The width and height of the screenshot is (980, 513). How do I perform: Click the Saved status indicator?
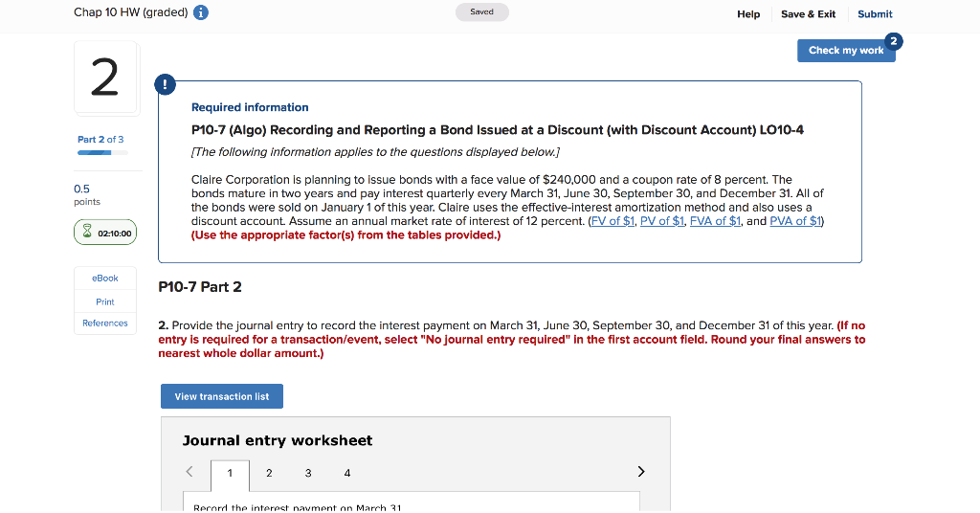pyautogui.click(x=482, y=11)
